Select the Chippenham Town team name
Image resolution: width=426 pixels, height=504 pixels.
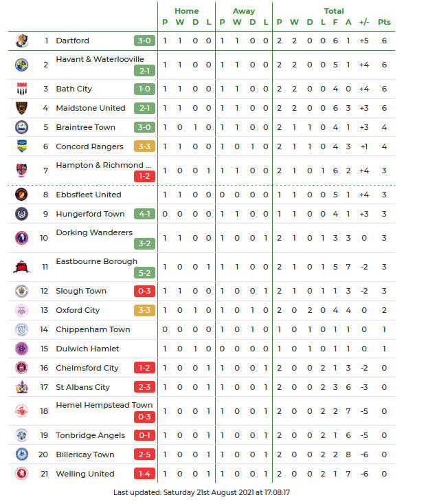tap(93, 329)
